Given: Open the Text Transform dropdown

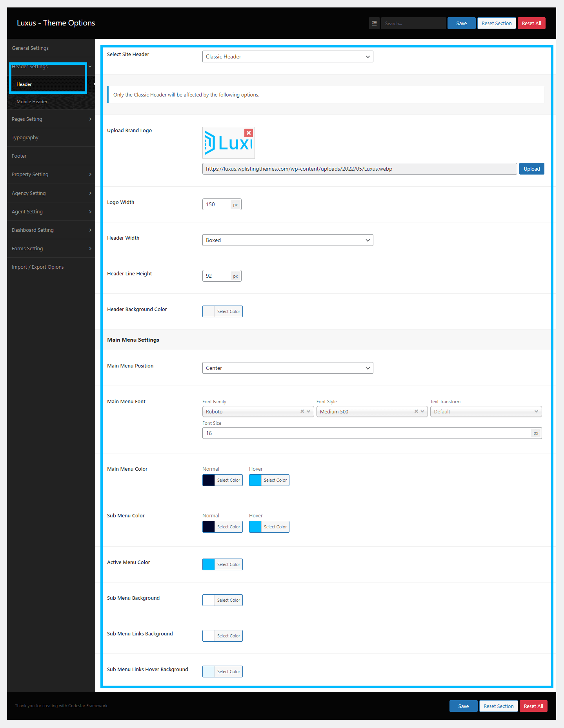Looking at the screenshot, I should pyautogui.click(x=486, y=411).
